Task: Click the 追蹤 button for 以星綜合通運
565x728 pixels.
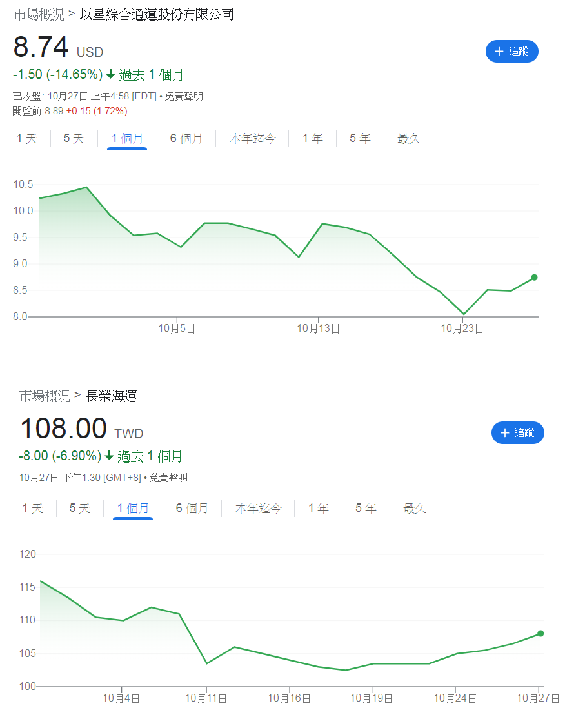Action: [511, 51]
